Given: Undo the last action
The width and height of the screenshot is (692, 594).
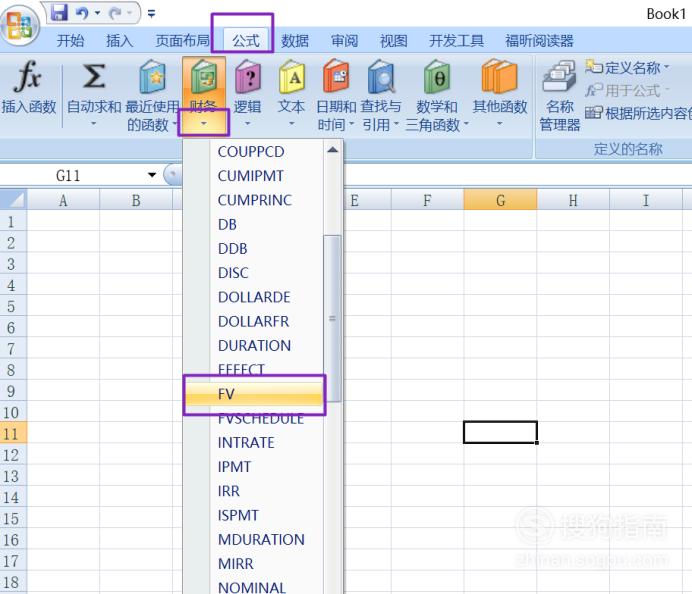Looking at the screenshot, I should click(x=82, y=13).
